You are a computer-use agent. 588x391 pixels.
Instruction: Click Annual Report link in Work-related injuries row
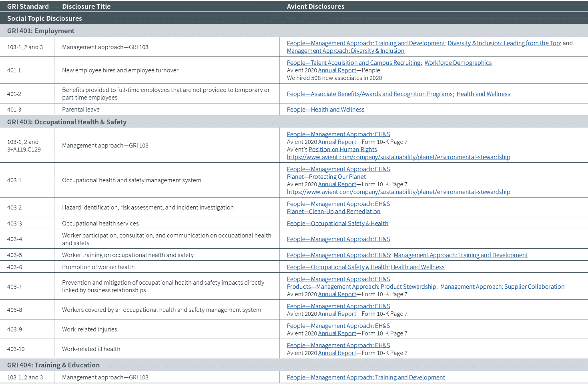pos(337,333)
